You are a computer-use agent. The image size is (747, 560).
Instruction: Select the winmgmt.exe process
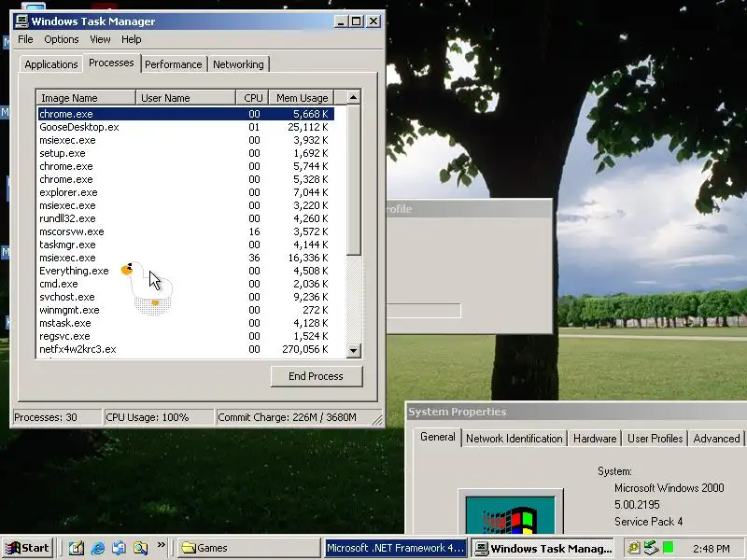point(186,310)
